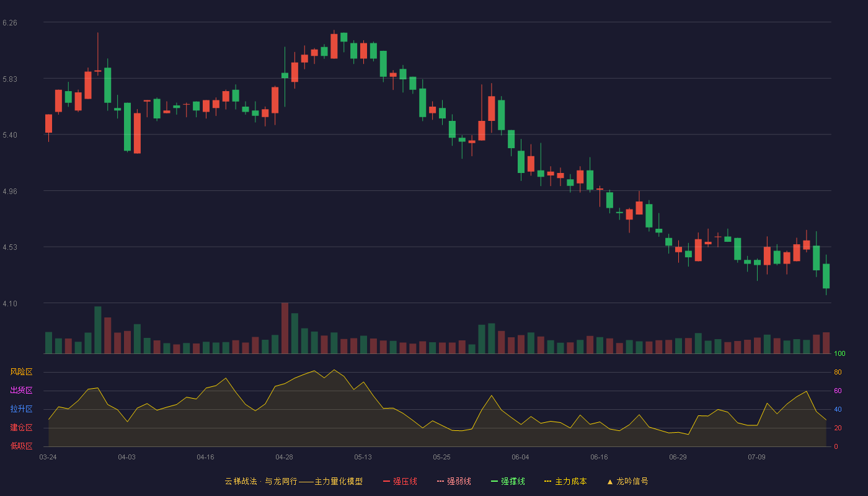Click the 4.10 price axis label

click(10, 304)
